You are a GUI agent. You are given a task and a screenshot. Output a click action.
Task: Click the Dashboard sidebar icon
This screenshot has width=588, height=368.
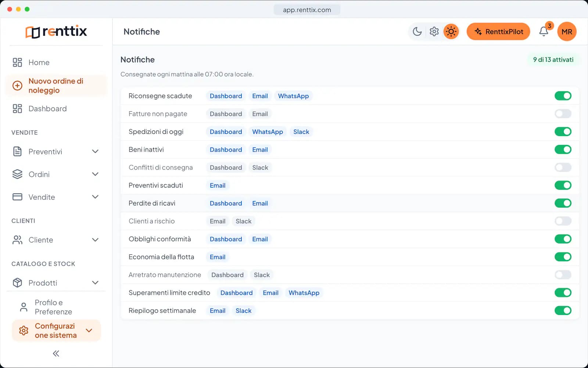[17, 109]
